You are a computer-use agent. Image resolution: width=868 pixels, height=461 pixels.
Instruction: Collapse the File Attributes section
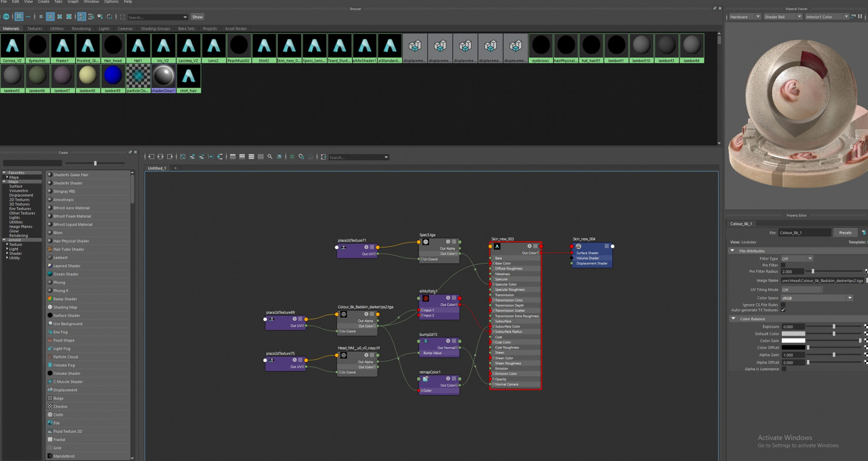point(733,251)
